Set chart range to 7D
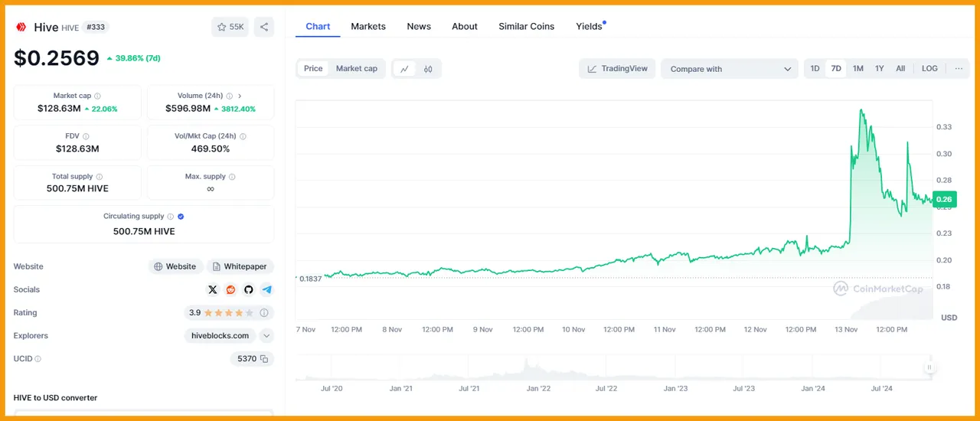Viewport: 980px width, 421px height. [x=836, y=69]
